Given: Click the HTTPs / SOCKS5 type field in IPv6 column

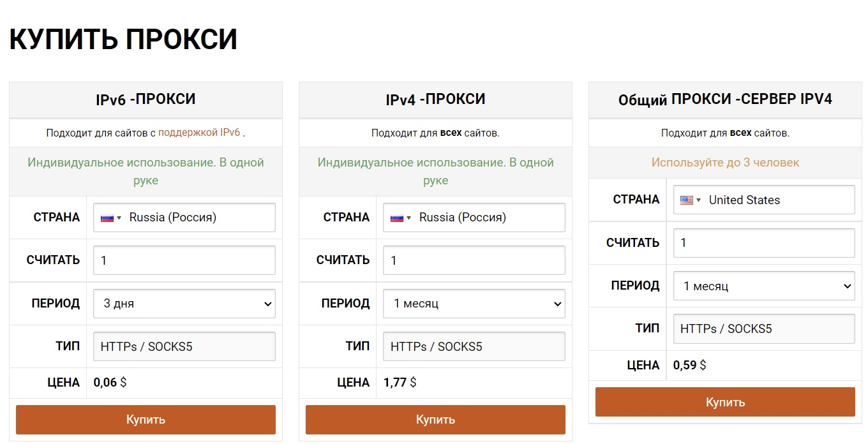Looking at the screenshot, I should pyautogui.click(x=184, y=346).
